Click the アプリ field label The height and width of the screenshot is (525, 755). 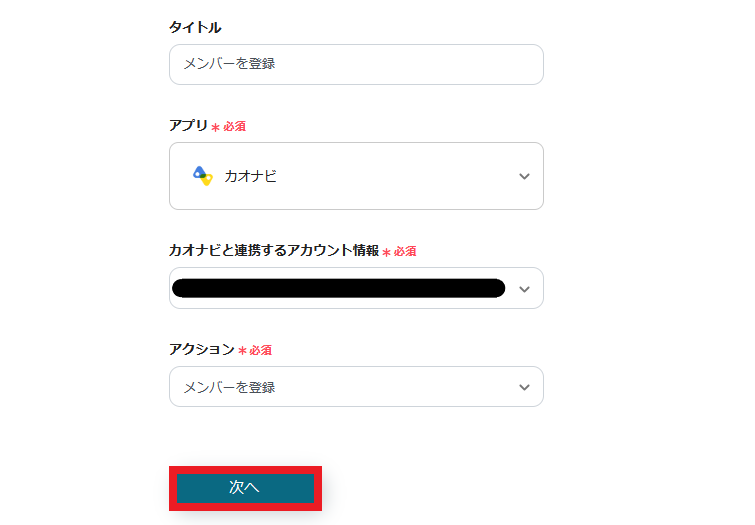coord(188,126)
